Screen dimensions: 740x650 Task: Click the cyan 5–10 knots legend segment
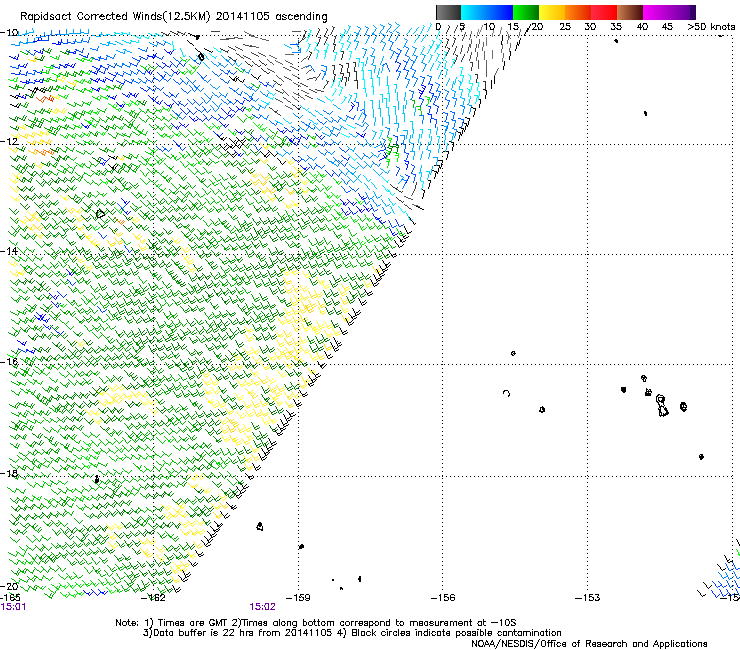coord(474,12)
